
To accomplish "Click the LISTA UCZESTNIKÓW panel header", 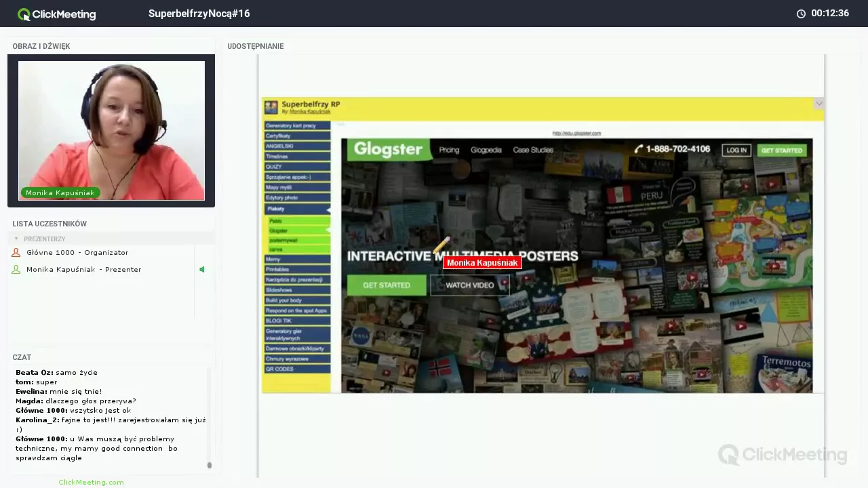I will (50, 224).
